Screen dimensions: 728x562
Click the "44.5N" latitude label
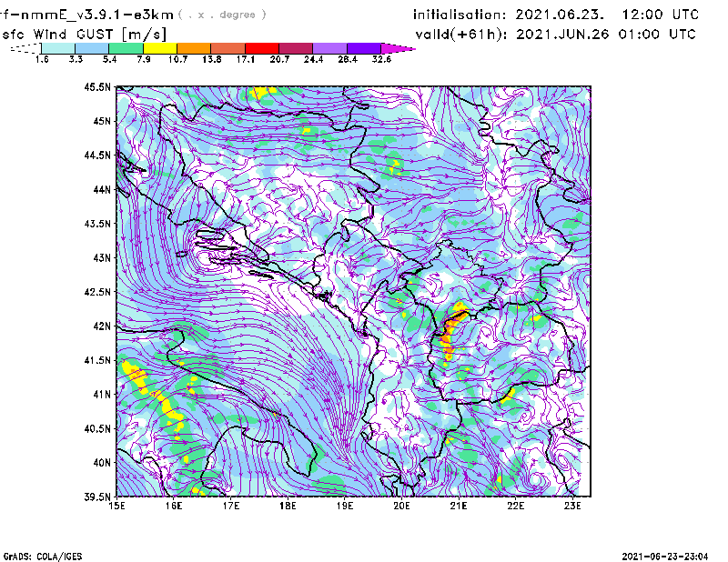(x=97, y=155)
